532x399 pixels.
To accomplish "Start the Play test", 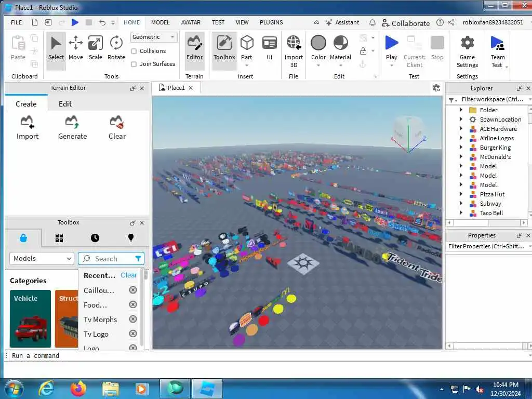I will (x=392, y=48).
